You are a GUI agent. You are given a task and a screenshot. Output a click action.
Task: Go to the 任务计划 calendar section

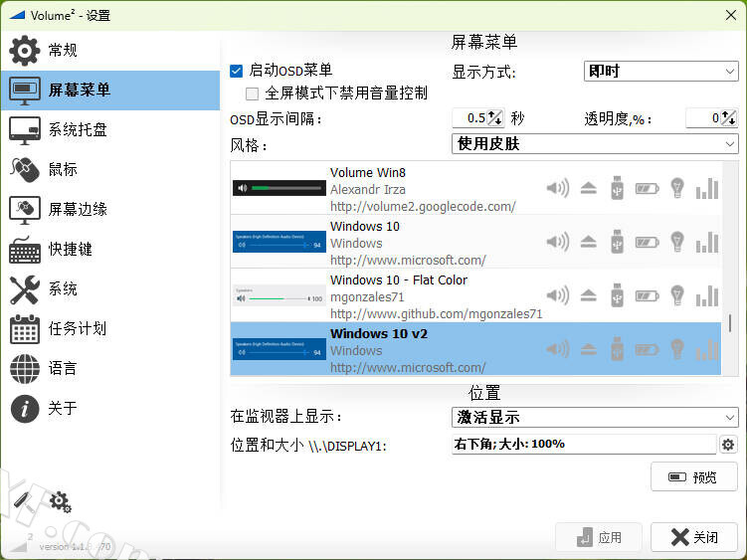tap(24, 328)
